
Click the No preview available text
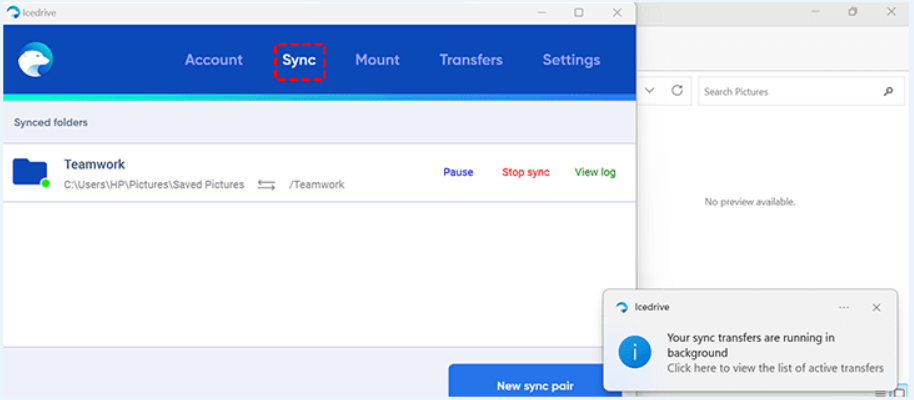point(750,202)
